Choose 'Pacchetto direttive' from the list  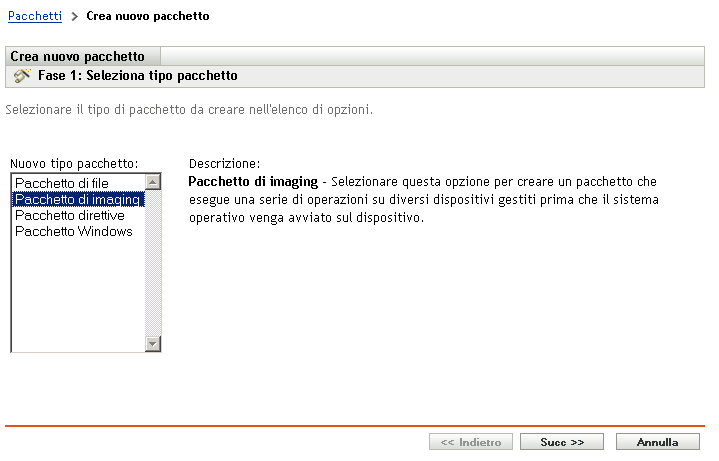70,215
